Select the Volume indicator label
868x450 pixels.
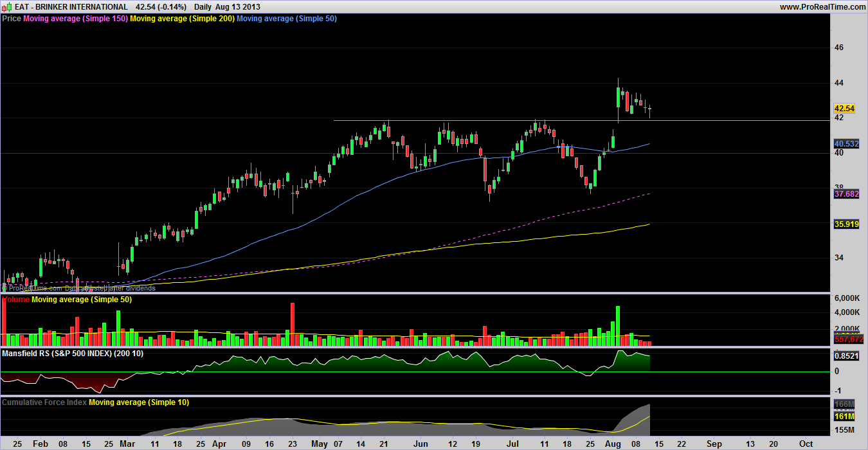tap(15, 300)
